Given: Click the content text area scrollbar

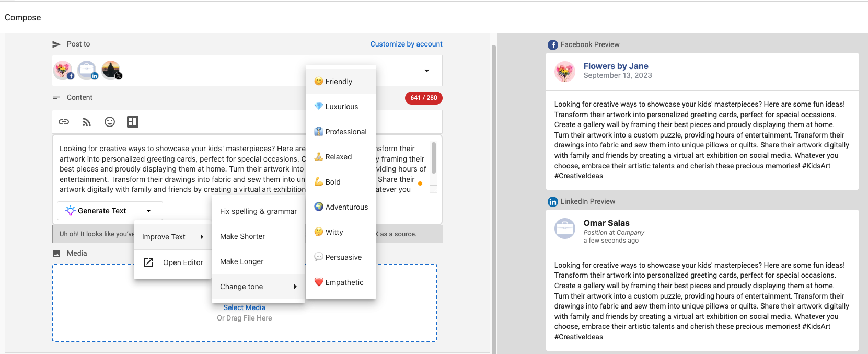Looking at the screenshot, I should pyautogui.click(x=434, y=158).
